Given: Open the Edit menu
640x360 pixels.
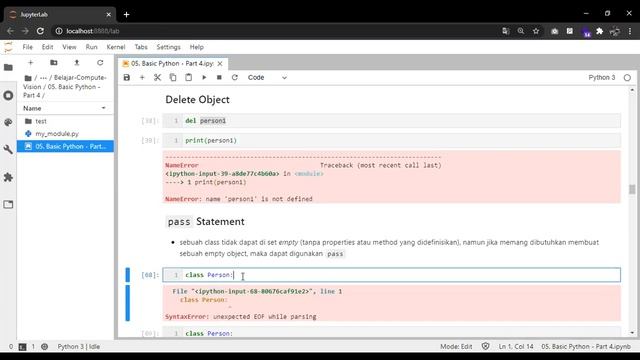Looking at the screenshot, I should click(47, 47).
